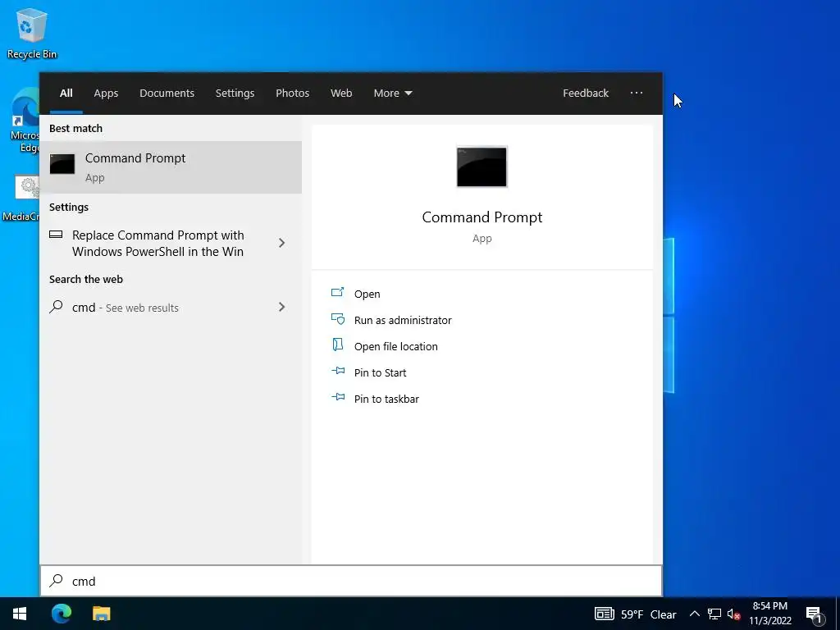Click into the search box containing cmd
The height and width of the screenshot is (630, 840).
(351, 581)
